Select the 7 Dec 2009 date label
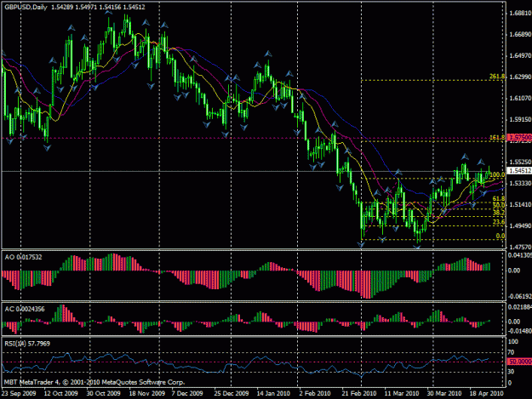This screenshot has width=532, height=399. (x=187, y=394)
